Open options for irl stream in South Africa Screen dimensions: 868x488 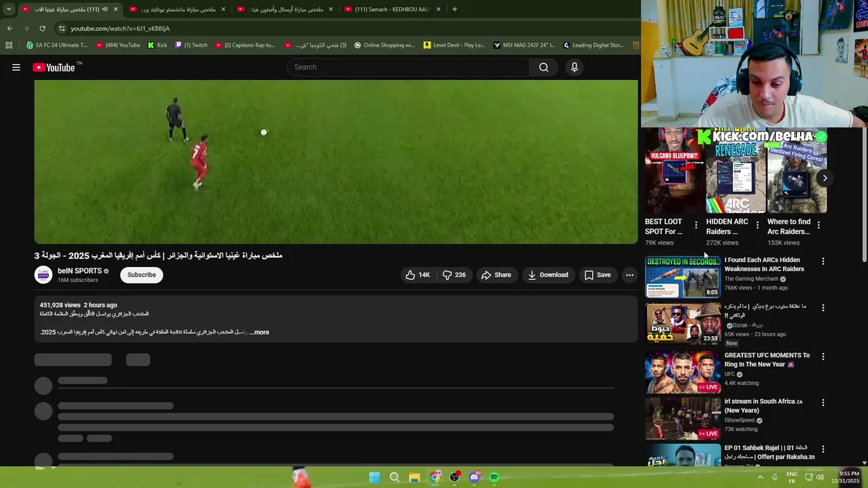pos(823,403)
